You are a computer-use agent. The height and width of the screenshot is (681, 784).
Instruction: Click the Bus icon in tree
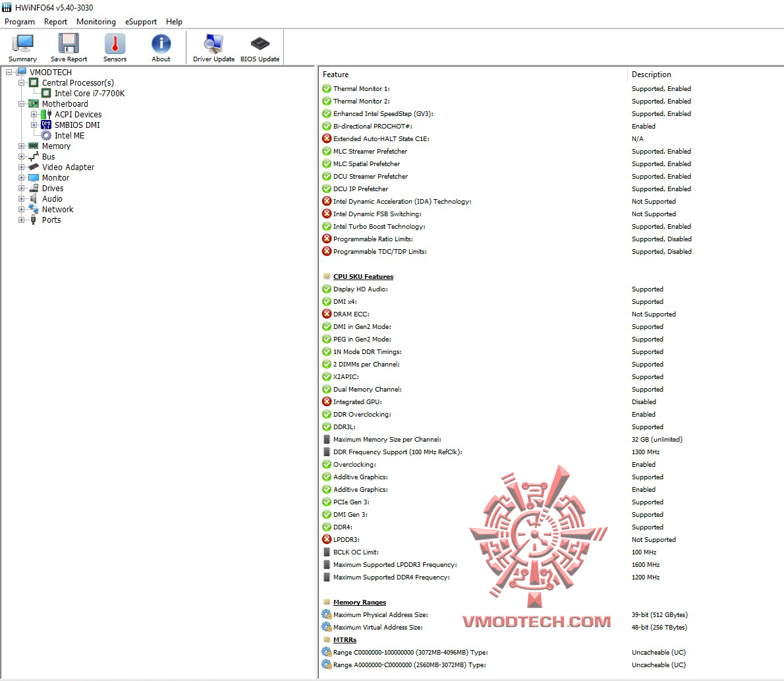pos(34,157)
